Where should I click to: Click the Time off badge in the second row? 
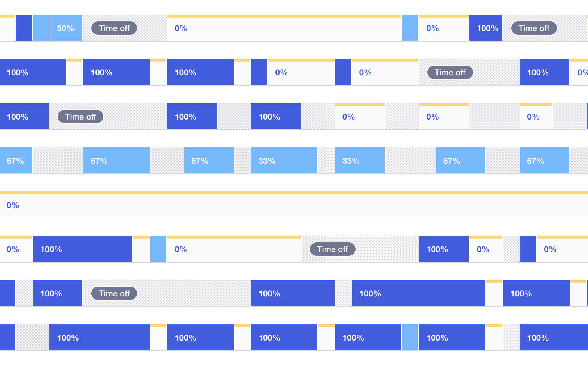[450, 73]
